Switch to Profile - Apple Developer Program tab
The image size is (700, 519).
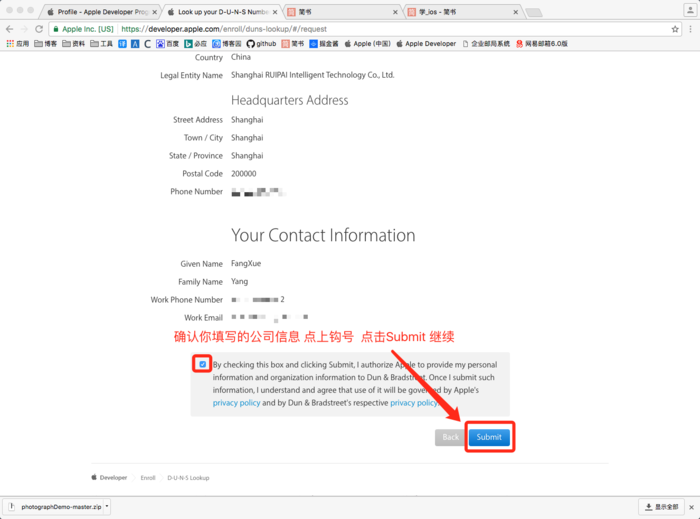(102, 12)
